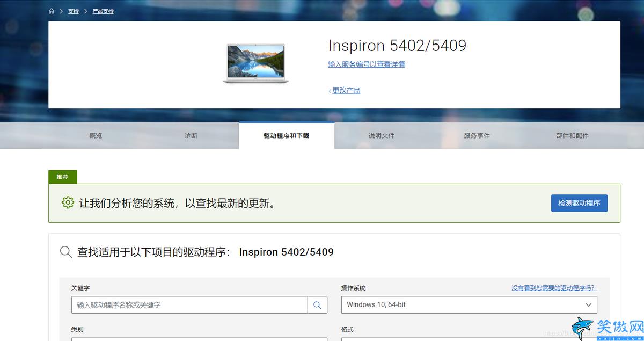
Task: Switch to the 诊断 tab
Action: [191, 136]
